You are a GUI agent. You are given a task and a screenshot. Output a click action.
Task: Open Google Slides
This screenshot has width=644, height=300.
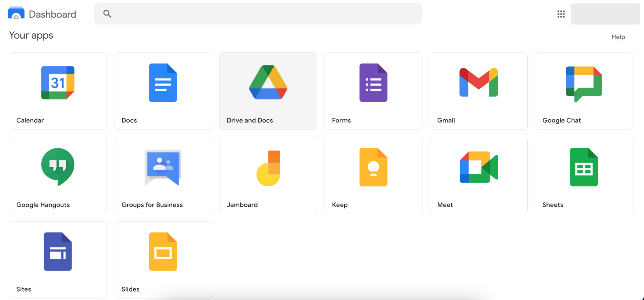[x=163, y=260]
